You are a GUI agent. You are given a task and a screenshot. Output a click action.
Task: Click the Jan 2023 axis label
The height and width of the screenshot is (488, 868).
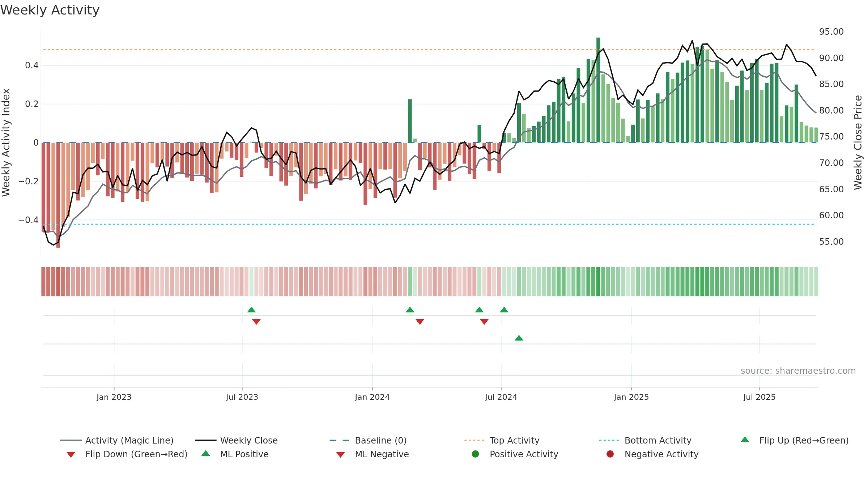coord(114,397)
